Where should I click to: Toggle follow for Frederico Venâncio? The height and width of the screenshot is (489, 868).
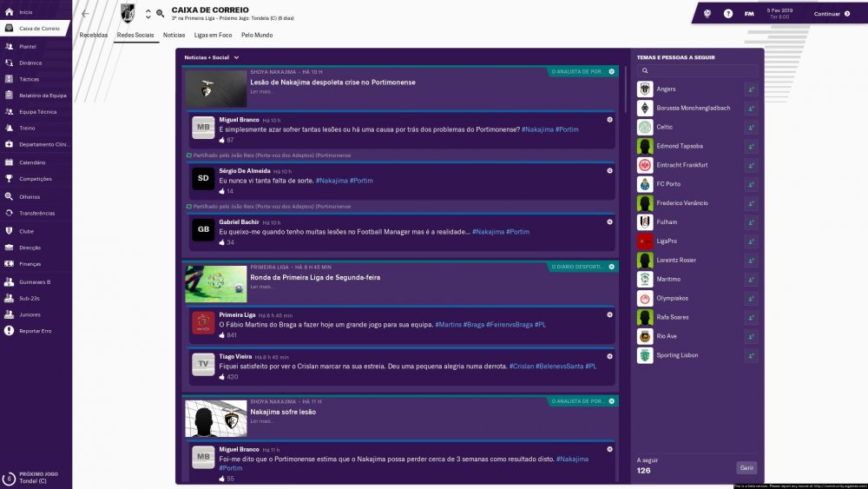tap(751, 203)
